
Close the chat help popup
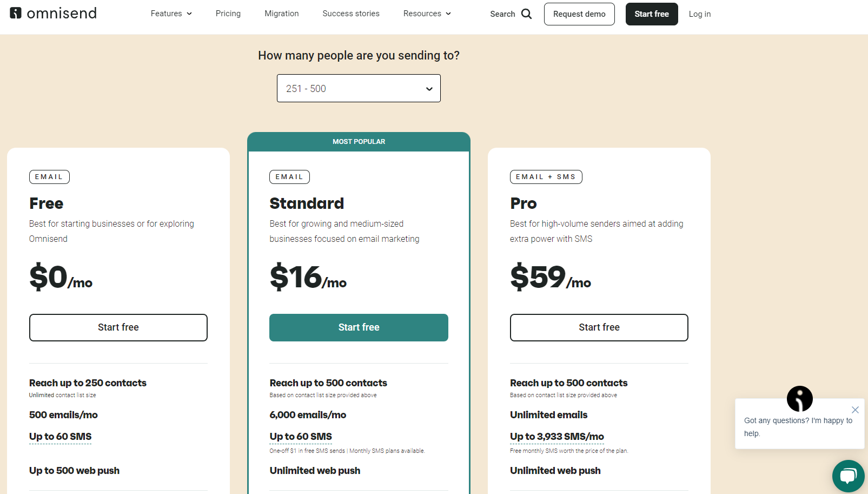(855, 410)
